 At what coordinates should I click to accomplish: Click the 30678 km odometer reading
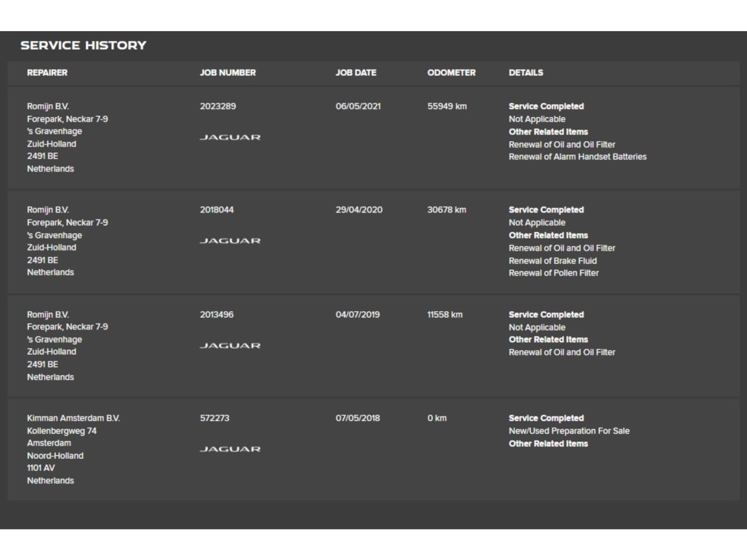coord(446,210)
